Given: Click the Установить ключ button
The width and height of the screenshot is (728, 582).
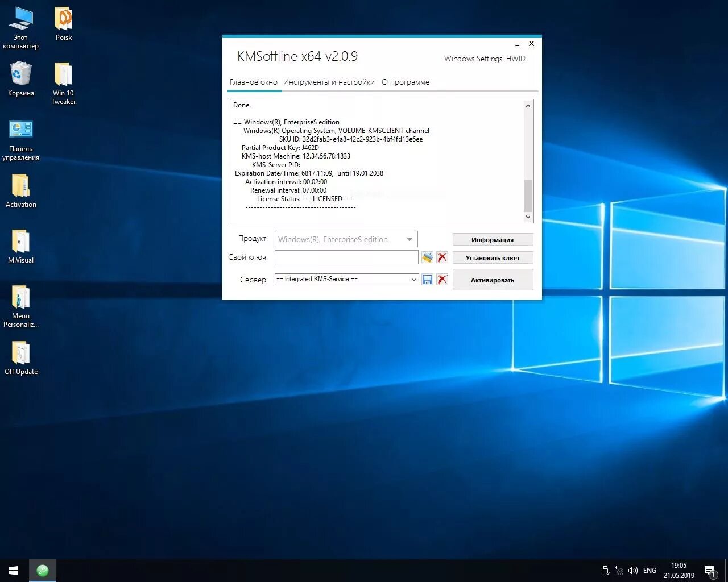Looking at the screenshot, I should tap(493, 258).
